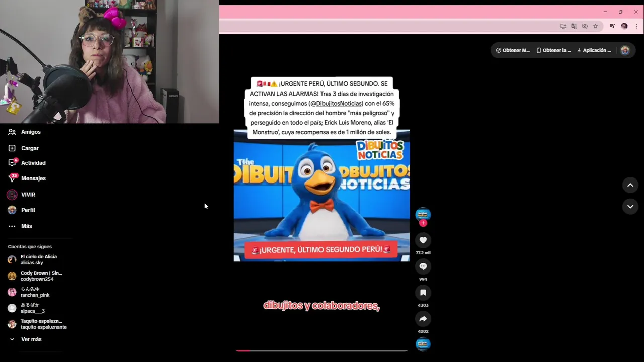Click the Obtener la... phone app button
The width and height of the screenshot is (644, 362).
[x=553, y=50]
